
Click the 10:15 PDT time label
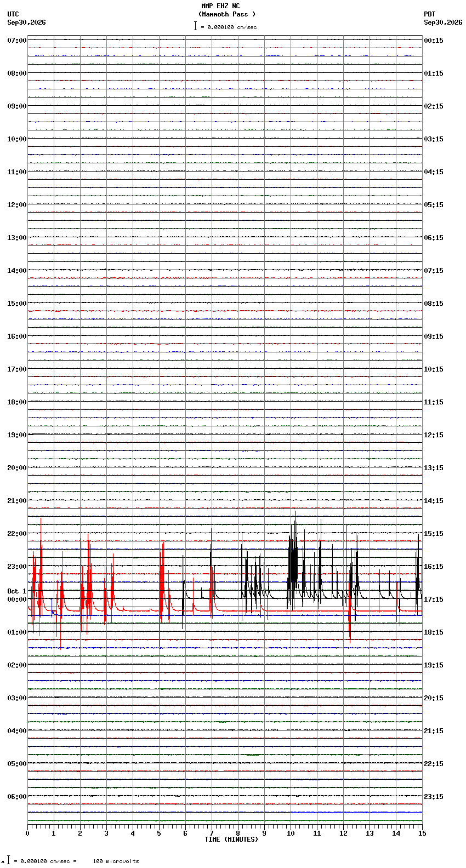click(x=434, y=369)
